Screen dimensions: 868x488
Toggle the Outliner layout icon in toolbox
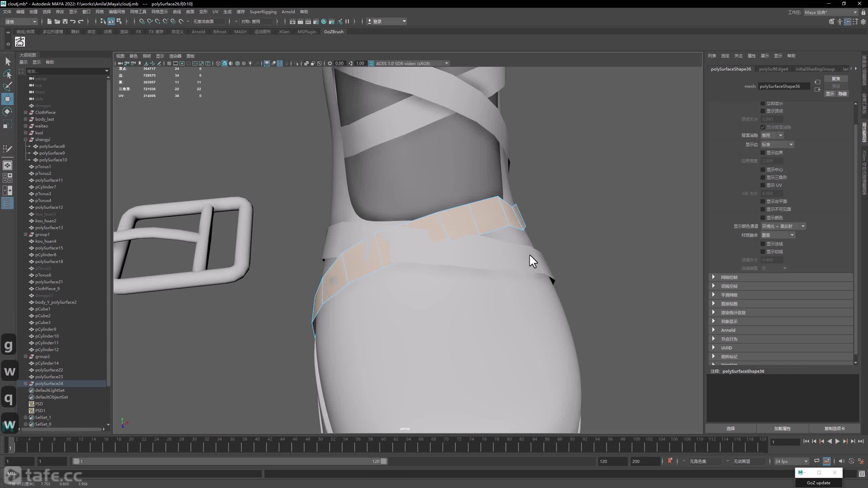(7, 203)
